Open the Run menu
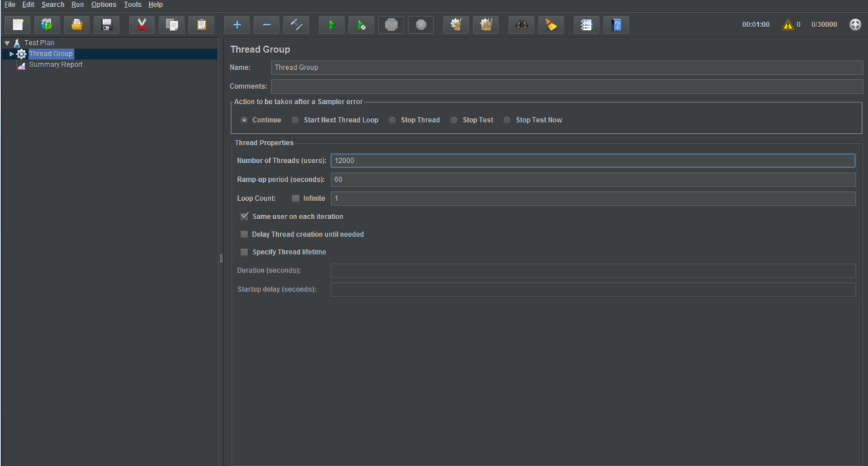 77,5
